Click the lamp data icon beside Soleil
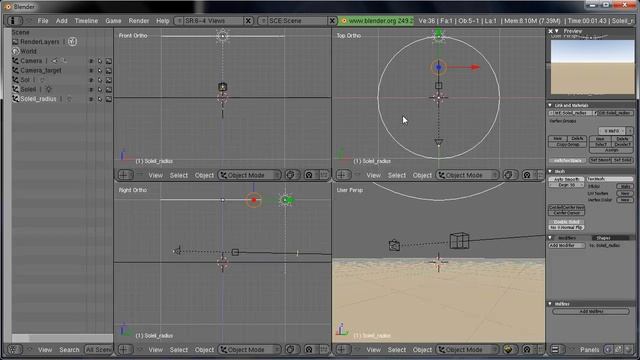Screen dimensions: 640x360 click(x=48, y=89)
